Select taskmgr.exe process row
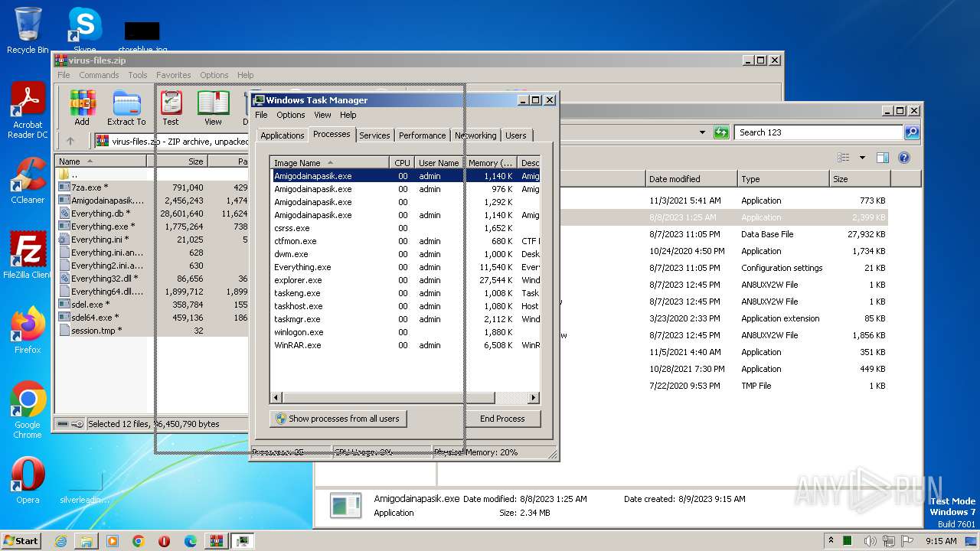The width and height of the screenshot is (980, 551). click(x=406, y=319)
